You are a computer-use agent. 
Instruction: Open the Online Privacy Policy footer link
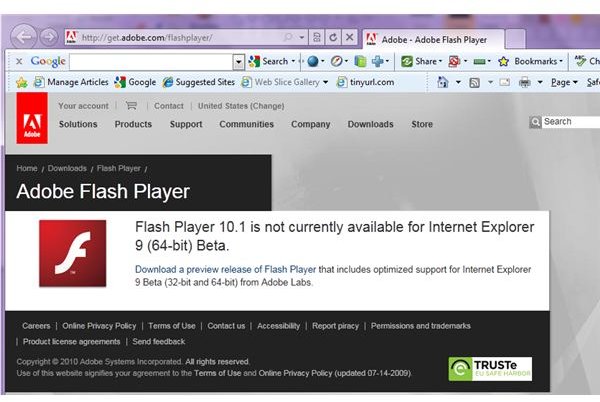[x=99, y=326]
